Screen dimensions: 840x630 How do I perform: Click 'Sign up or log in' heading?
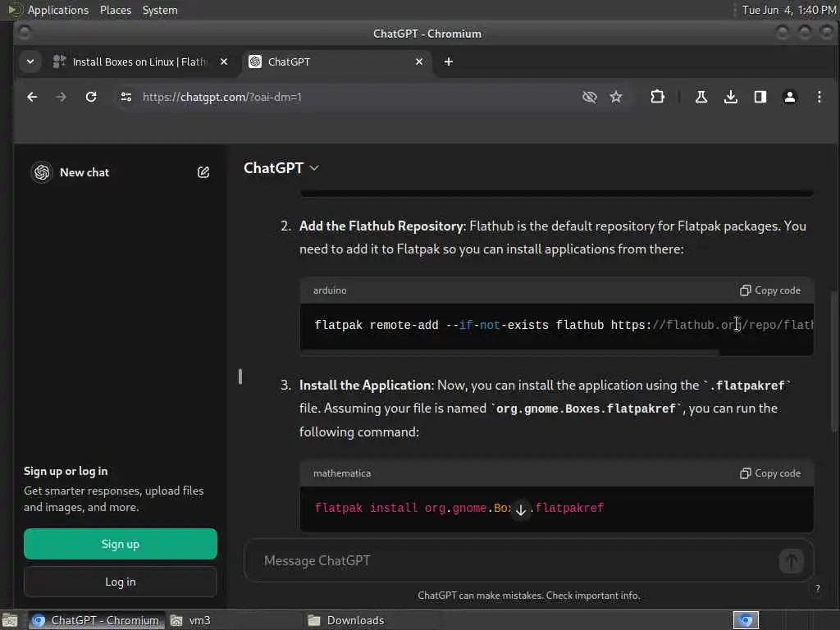66,472
